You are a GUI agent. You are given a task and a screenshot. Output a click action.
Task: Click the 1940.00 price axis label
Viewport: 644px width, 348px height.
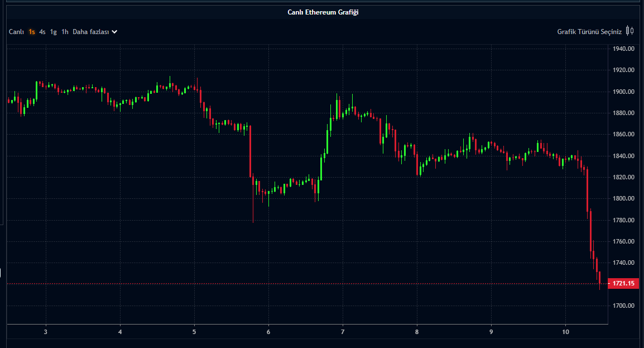[623, 49]
